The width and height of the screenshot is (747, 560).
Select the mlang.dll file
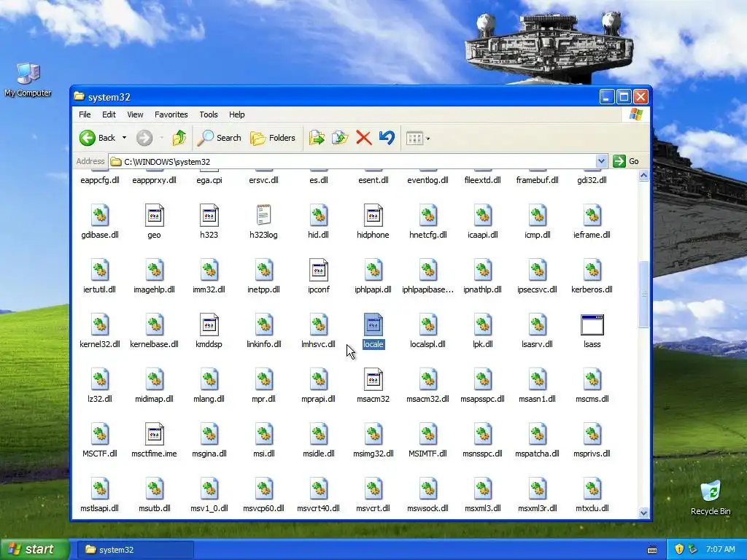tap(209, 386)
